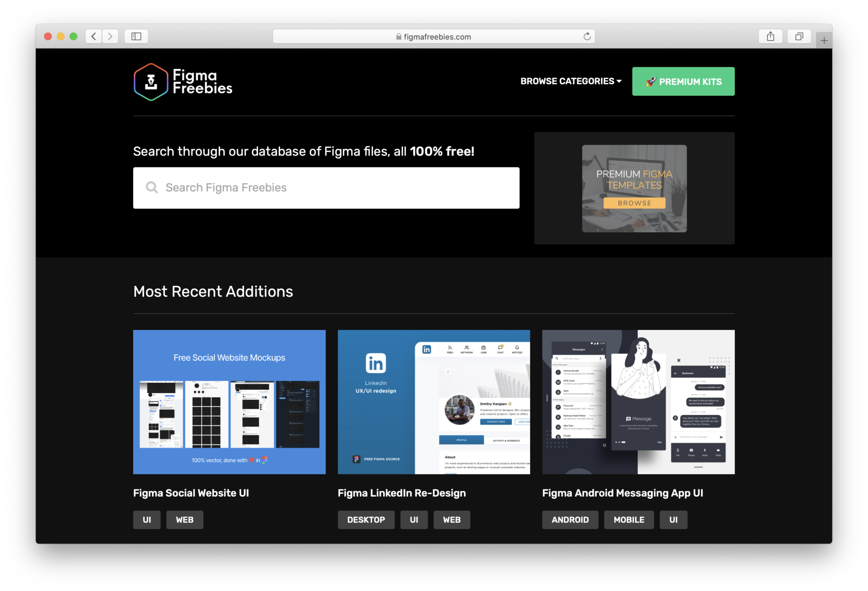This screenshot has height=591, width=868.
Task: Select UI tag under LinkedIn Re-Design
Action: (414, 520)
